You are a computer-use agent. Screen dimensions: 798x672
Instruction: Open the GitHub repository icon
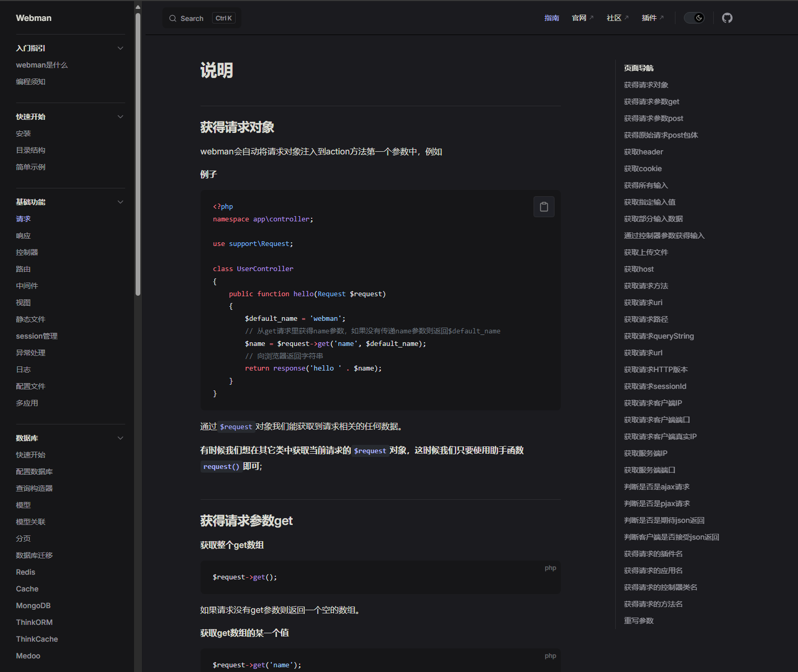pyautogui.click(x=727, y=18)
